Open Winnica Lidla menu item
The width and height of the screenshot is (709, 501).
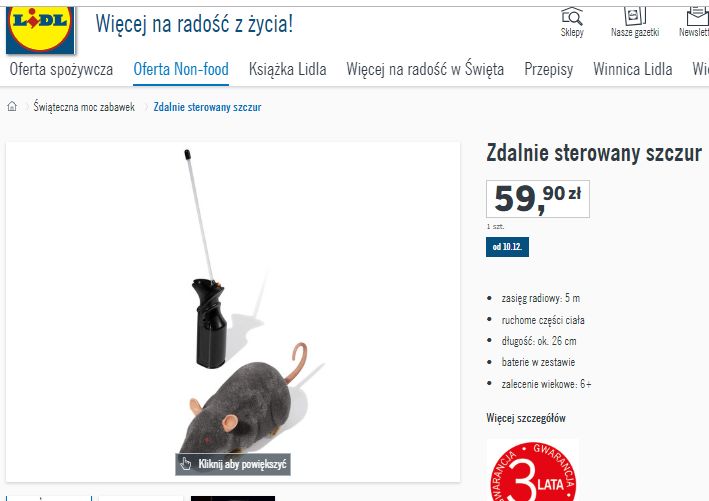[x=633, y=69]
